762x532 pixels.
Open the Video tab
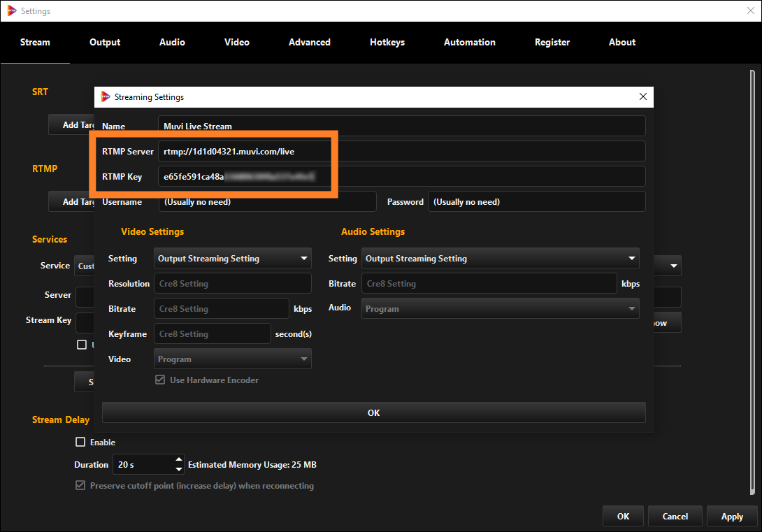237,42
